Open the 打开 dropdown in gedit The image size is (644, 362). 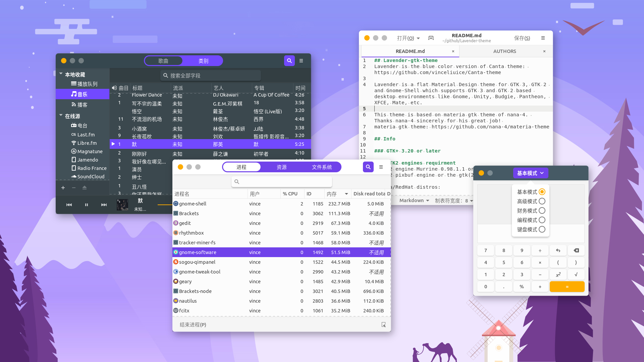click(409, 38)
